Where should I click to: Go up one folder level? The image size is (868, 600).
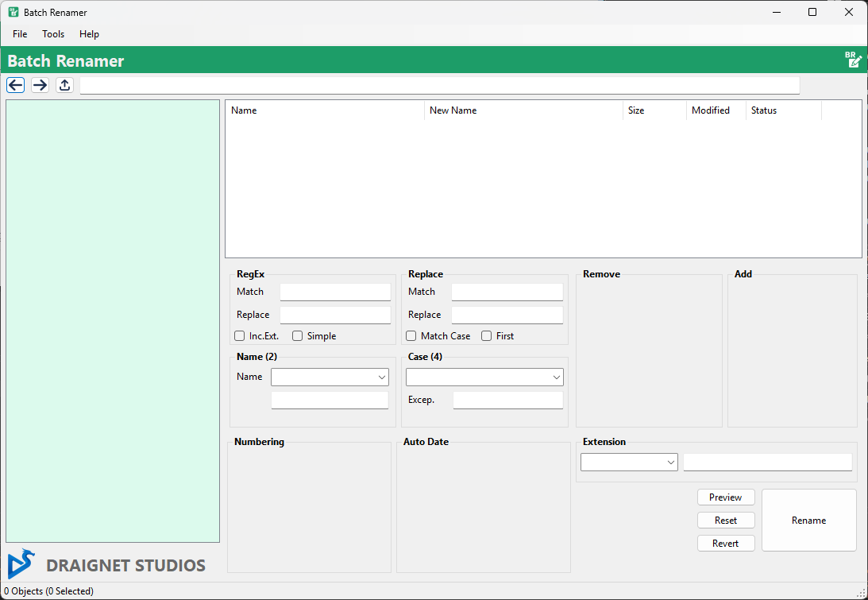(x=65, y=85)
